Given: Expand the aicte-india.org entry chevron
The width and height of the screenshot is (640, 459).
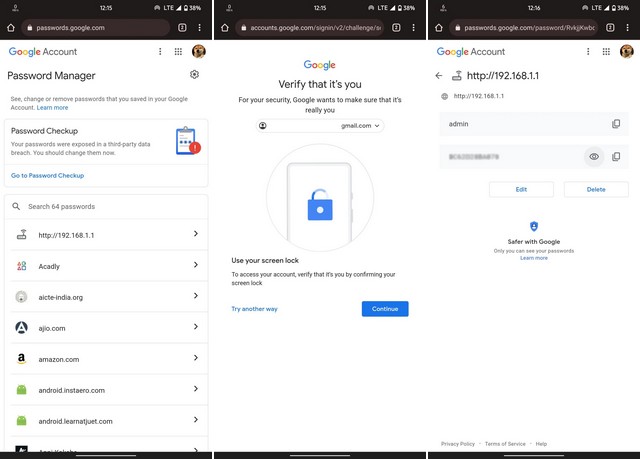Looking at the screenshot, I should [x=196, y=295].
